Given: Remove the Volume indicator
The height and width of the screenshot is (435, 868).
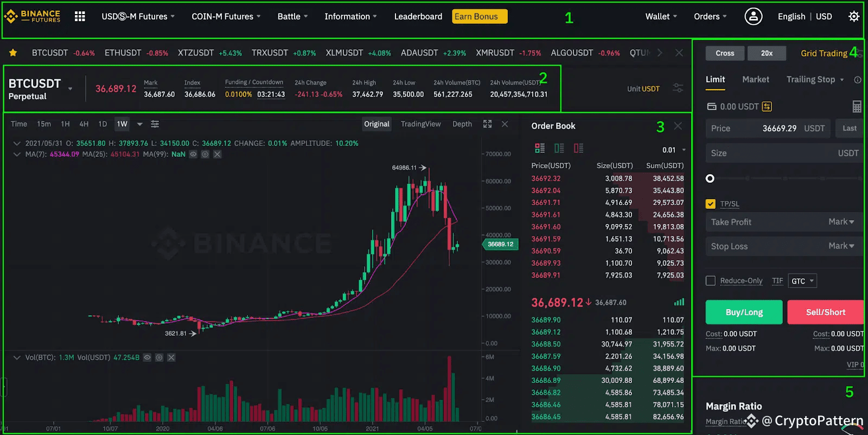Looking at the screenshot, I should click(171, 357).
